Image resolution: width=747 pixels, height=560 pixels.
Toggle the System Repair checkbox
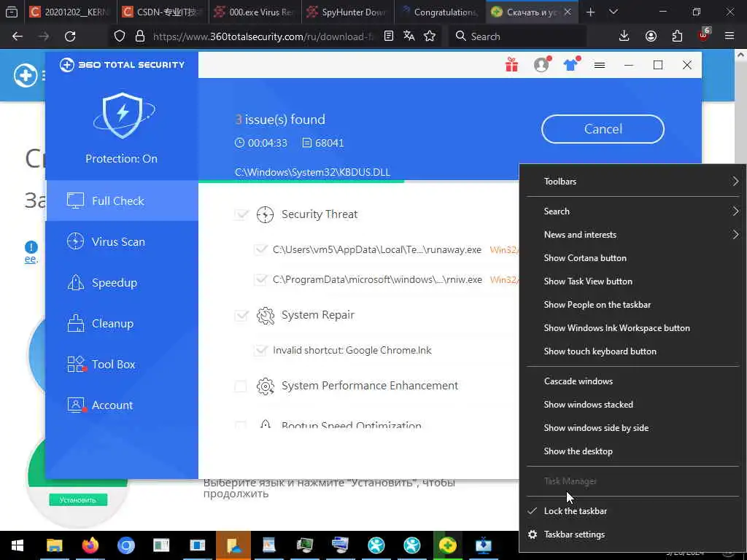click(x=241, y=315)
